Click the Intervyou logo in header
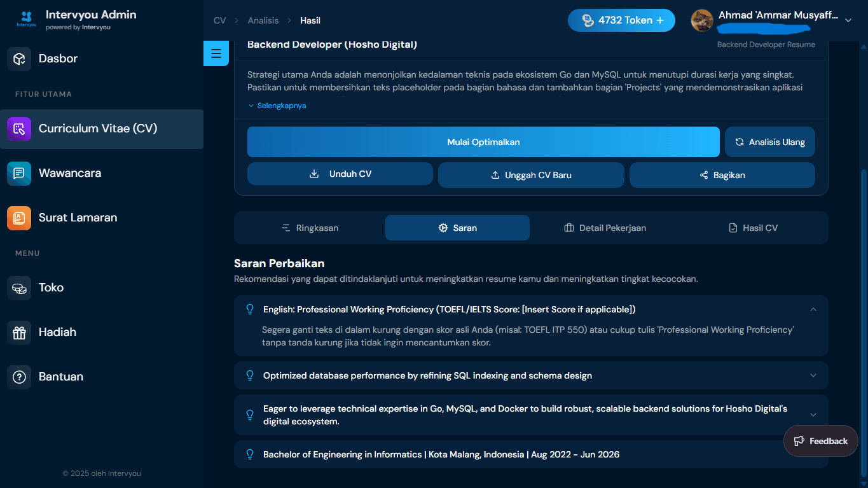The width and height of the screenshot is (868, 488). click(26, 19)
